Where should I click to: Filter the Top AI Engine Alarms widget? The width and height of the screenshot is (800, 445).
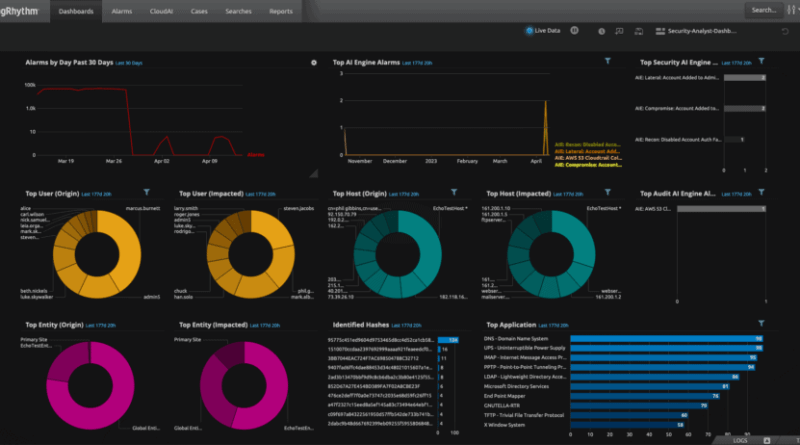point(608,61)
